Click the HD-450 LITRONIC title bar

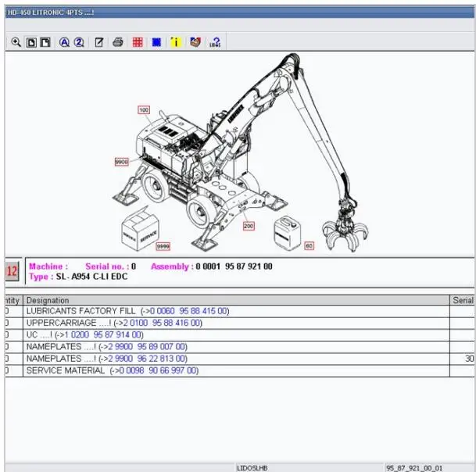240,13
